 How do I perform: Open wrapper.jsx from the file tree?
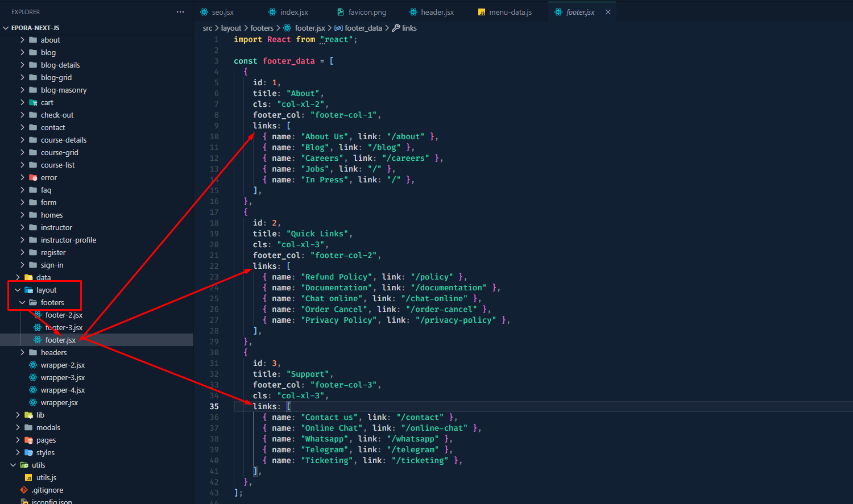pyautogui.click(x=59, y=403)
